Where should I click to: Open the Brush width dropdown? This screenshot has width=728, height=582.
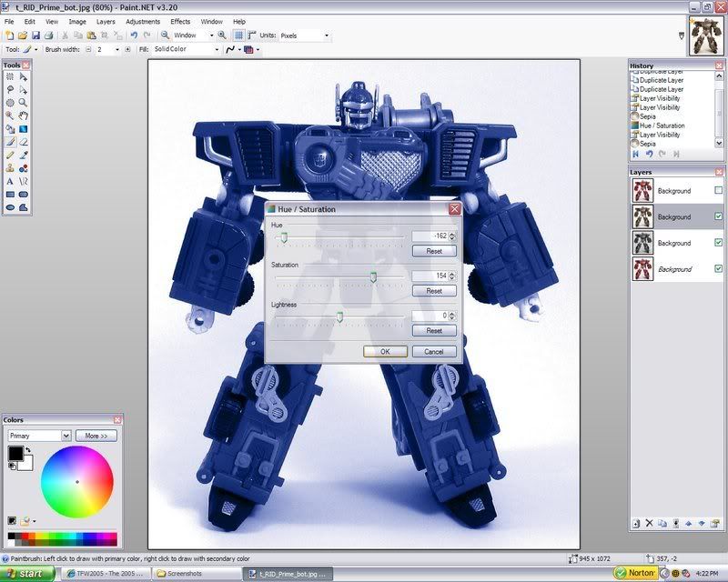117,49
